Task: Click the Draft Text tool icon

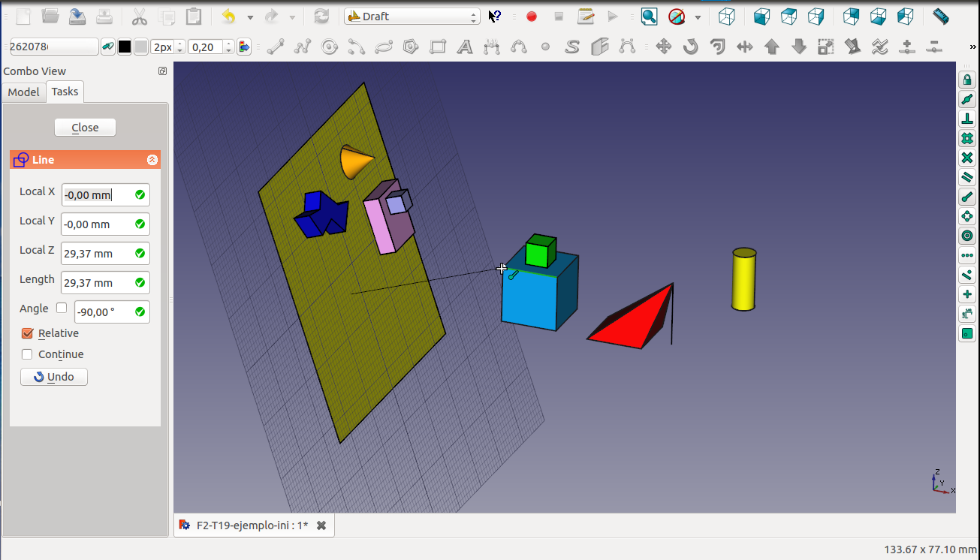Action: pyautogui.click(x=465, y=47)
